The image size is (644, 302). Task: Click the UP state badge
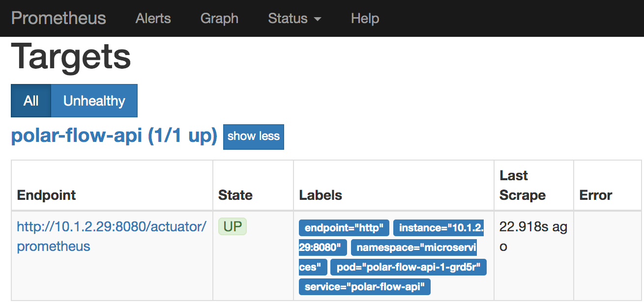(x=233, y=226)
